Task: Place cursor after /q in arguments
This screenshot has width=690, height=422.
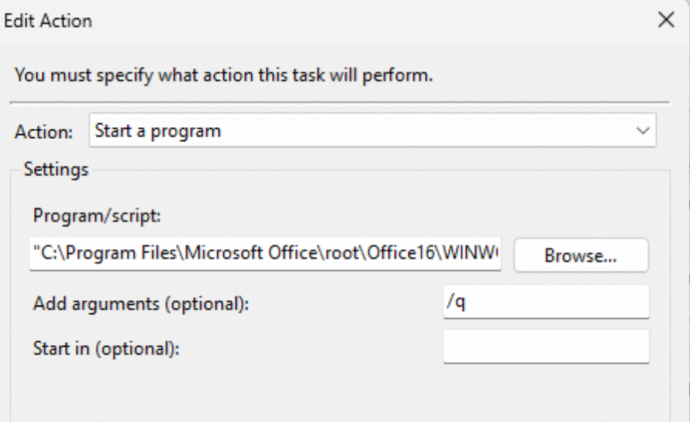Action: [x=466, y=302]
